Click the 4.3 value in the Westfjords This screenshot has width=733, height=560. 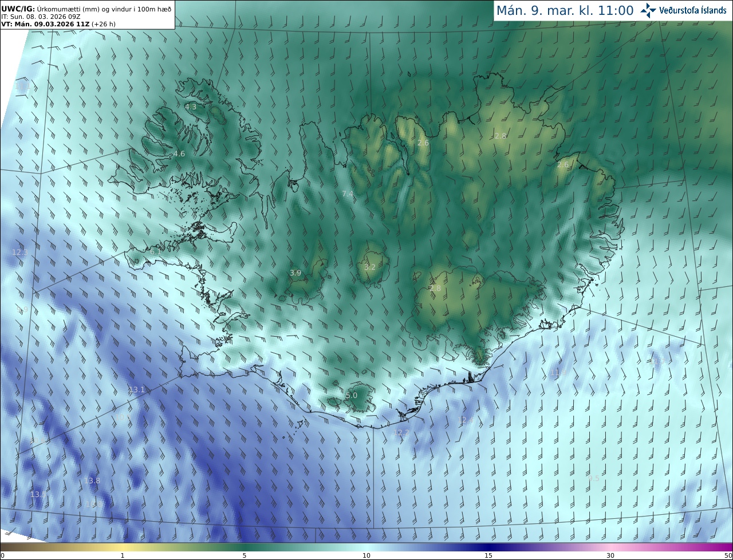191,107
